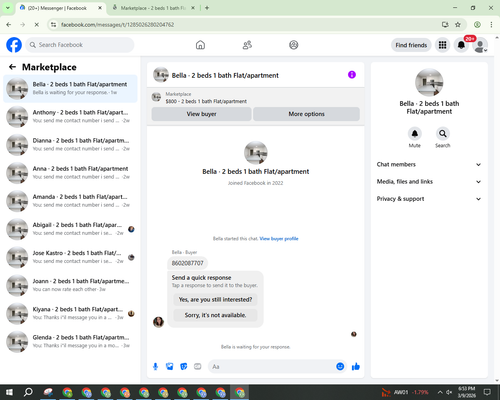
Task: Open Jose Kastro conversation in list
Action: pos(70,257)
